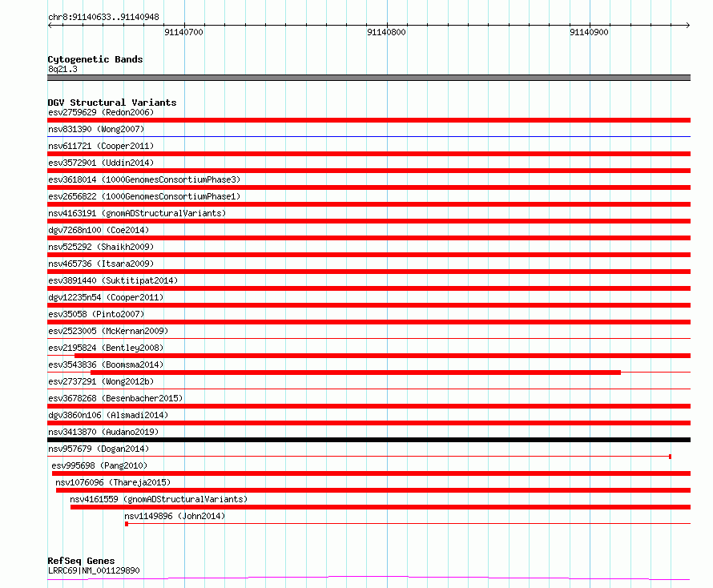
Task: Click the nsv957679 Dogan2014 end marker
Action: [671, 457]
